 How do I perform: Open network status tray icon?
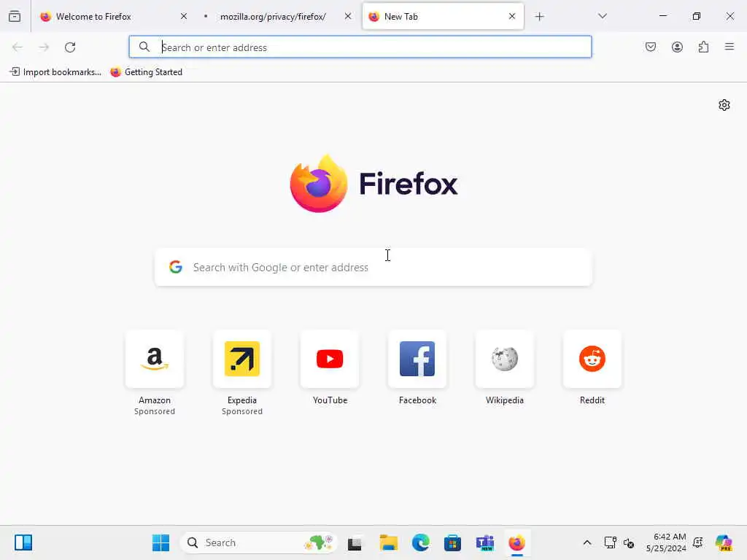click(x=610, y=542)
